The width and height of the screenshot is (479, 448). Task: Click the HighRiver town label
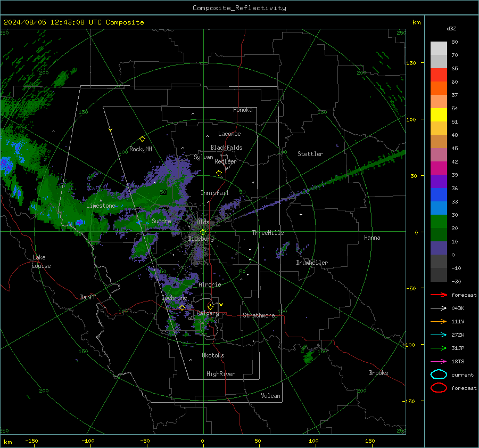(x=221, y=374)
